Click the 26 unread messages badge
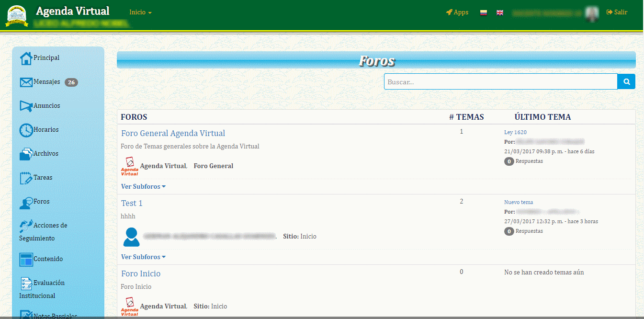 71,82
